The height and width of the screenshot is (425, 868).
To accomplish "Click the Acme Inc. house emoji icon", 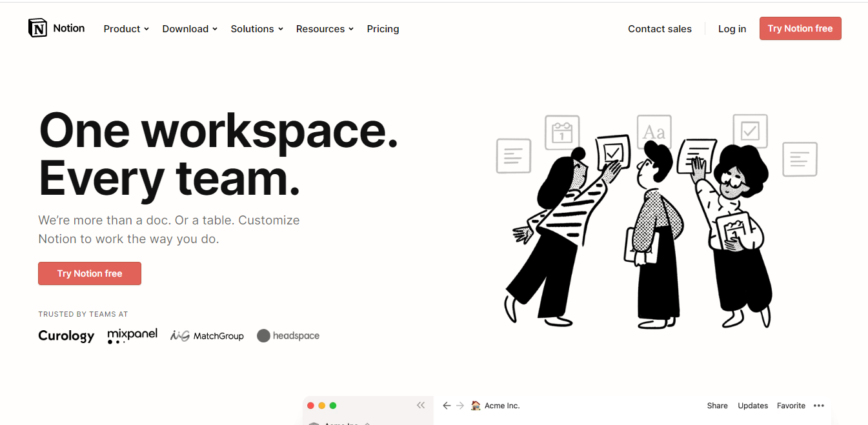I will 476,405.
